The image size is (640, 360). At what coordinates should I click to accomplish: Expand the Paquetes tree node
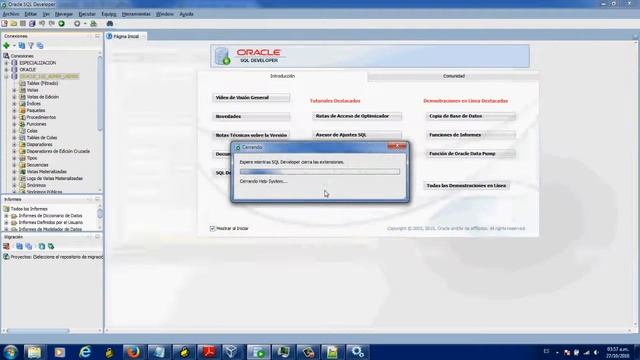pos(14,111)
